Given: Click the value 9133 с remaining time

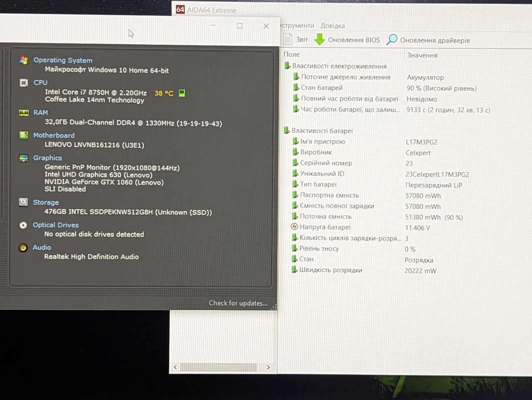Looking at the screenshot, I should tap(448, 110).
